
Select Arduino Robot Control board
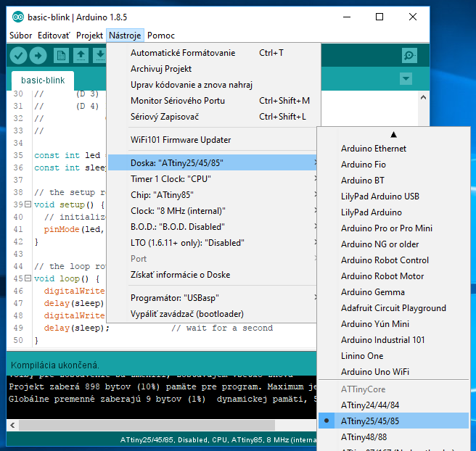pyautogui.click(x=393, y=260)
